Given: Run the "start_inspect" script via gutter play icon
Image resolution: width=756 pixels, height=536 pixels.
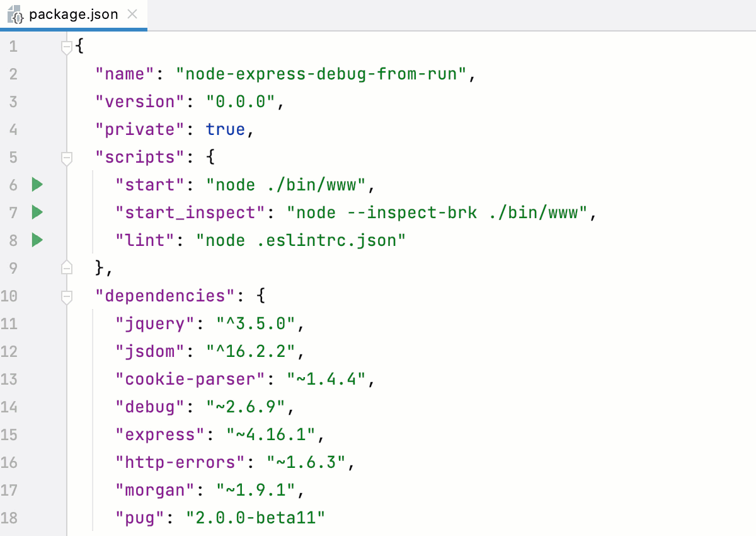Looking at the screenshot, I should pos(37,213).
